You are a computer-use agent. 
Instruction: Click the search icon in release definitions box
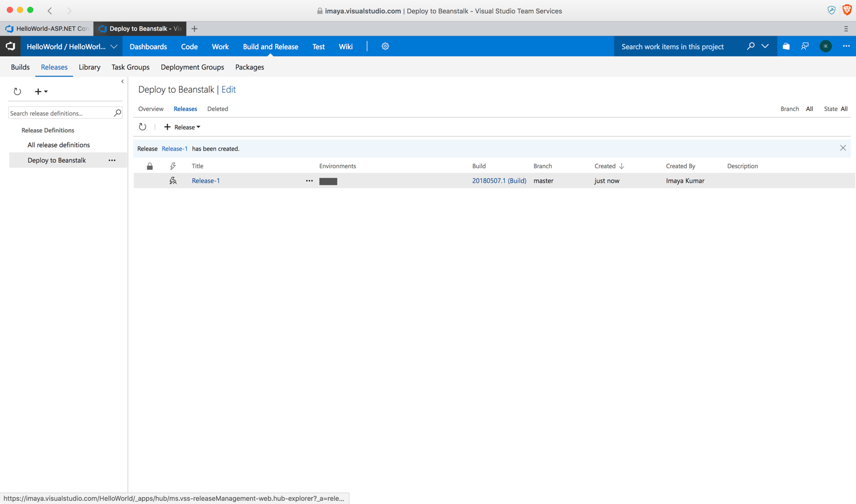(117, 113)
